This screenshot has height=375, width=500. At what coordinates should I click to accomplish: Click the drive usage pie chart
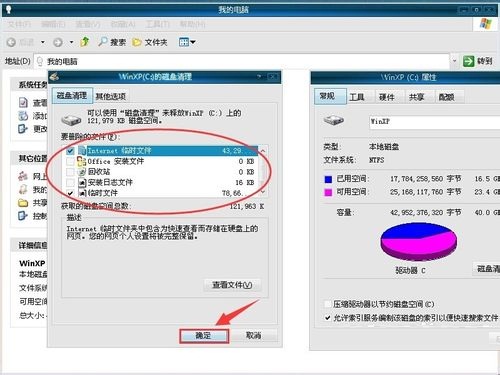coord(419,242)
